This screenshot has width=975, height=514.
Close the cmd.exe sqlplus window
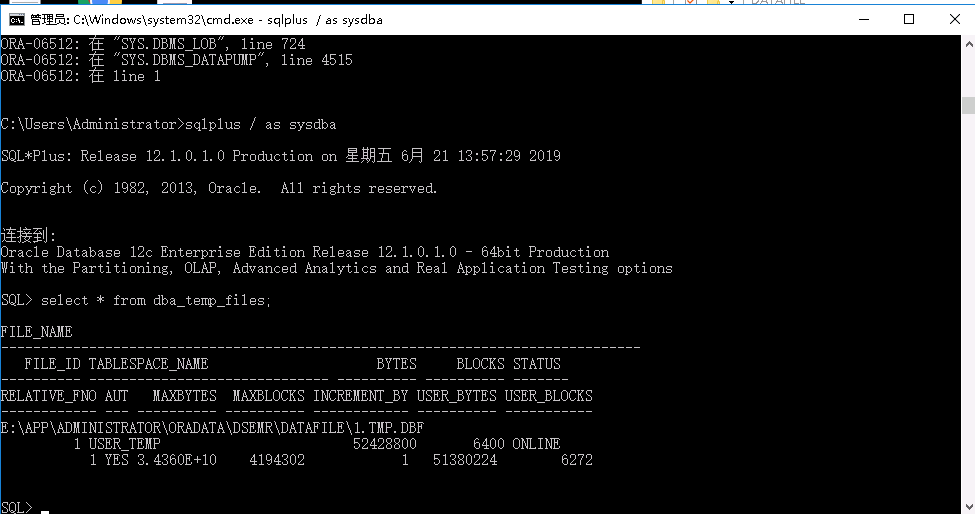[x=952, y=20]
